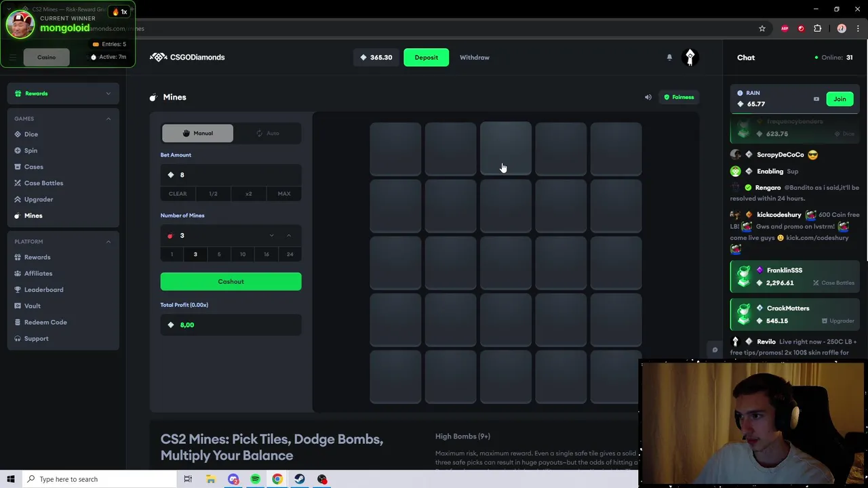
Task: Increase number of mines with up arrow
Action: point(289,236)
